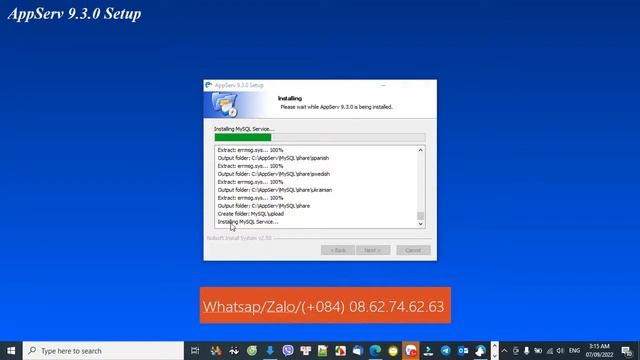
Task: Select the 'Create folder: MySQL\upload' log line
Action: coord(251,214)
